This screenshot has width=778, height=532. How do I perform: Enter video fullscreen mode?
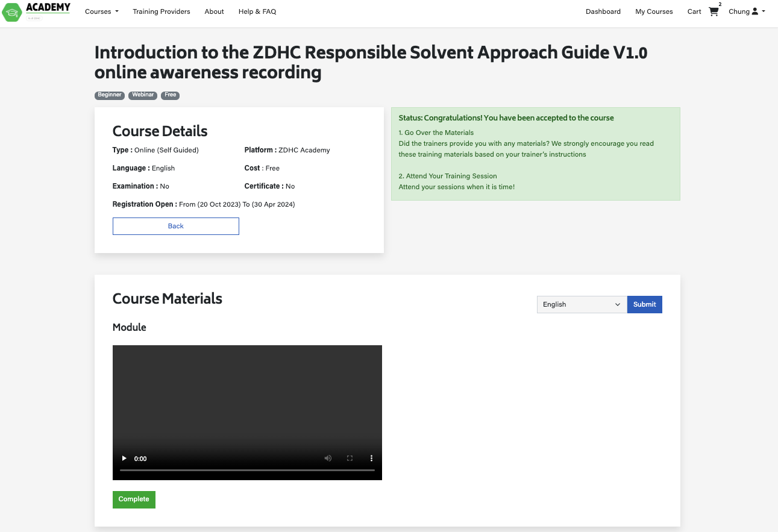click(x=350, y=458)
